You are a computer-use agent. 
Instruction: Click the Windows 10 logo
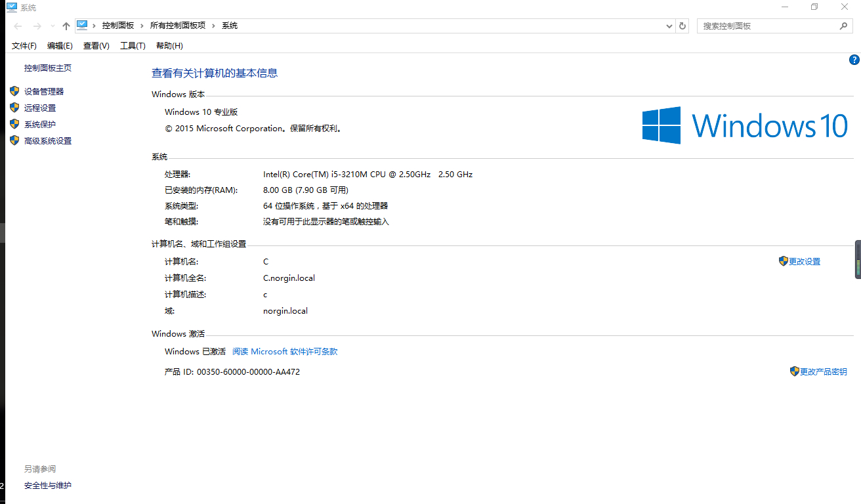745,125
